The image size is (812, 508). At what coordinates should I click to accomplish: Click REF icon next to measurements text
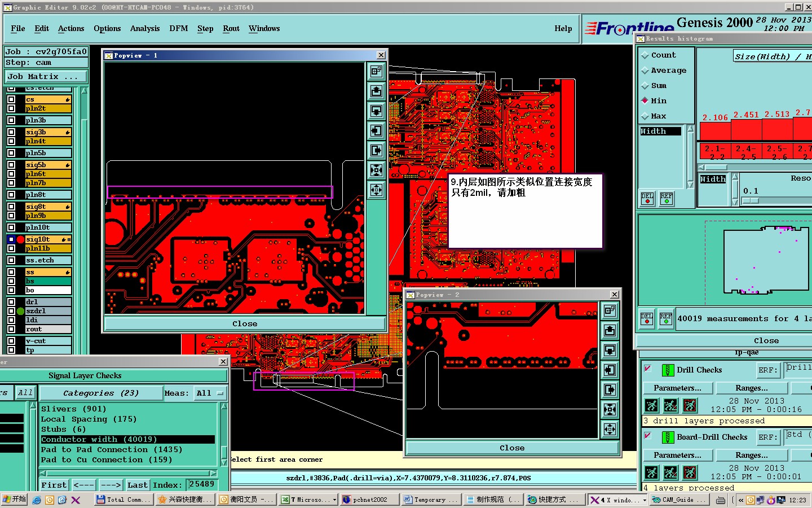coord(666,319)
